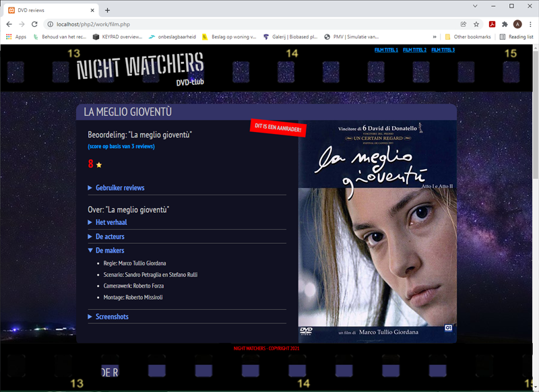
Task: Open the FILM TITEL 2 link
Action: tap(414, 50)
